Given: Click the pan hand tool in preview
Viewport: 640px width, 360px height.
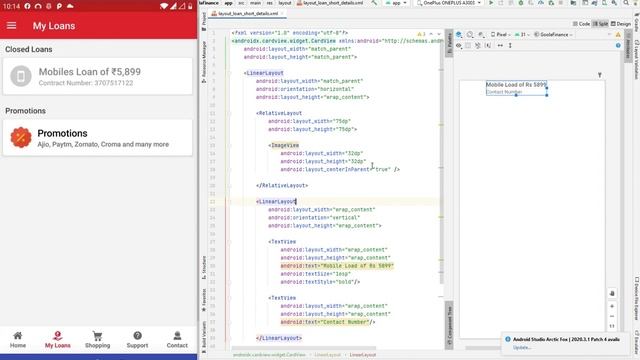Looking at the screenshot, I should 612,293.
